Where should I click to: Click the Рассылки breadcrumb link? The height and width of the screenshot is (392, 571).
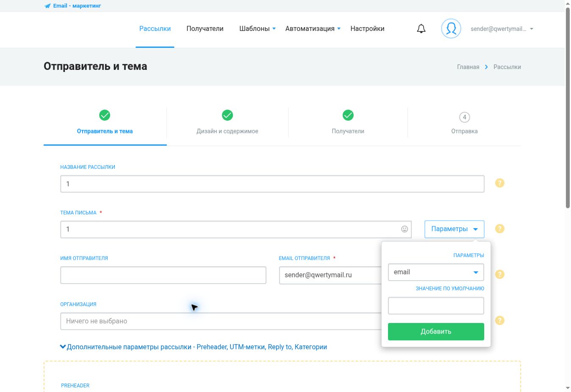(507, 67)
